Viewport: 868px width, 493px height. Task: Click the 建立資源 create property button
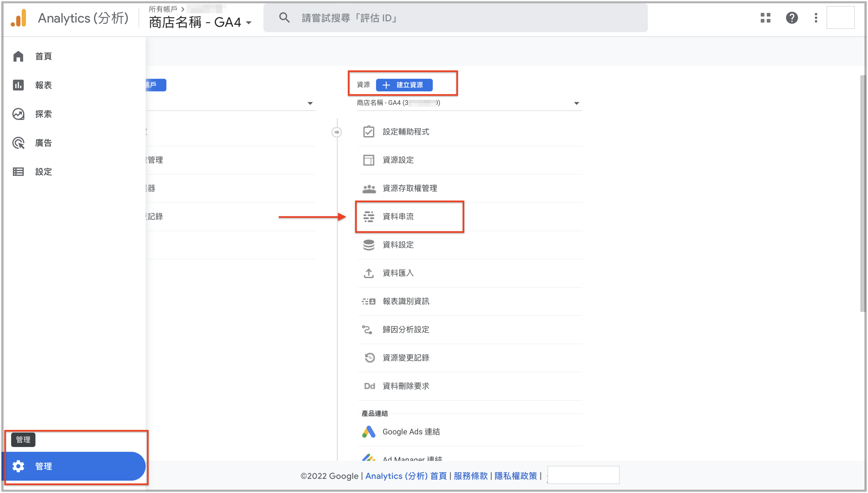404,85
